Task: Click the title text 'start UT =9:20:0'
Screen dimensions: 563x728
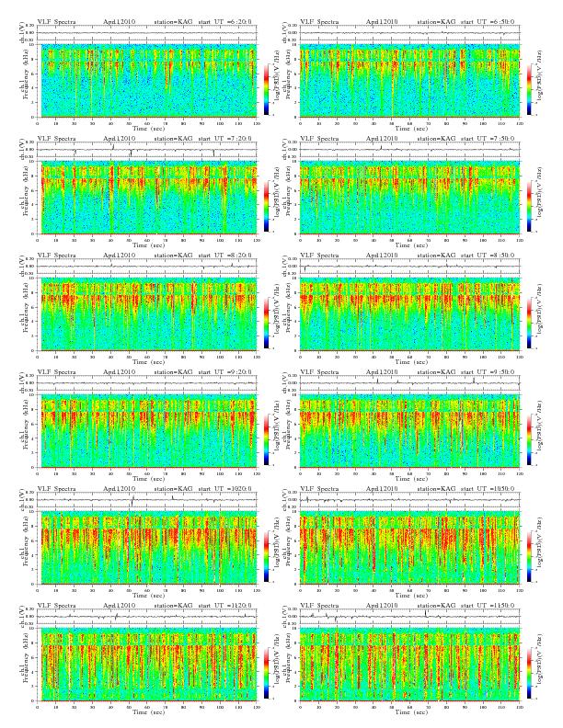Action: click(224, 372)
